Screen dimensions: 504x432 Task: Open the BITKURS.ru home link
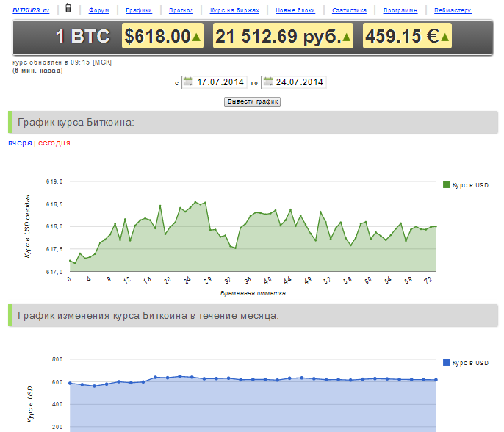point(31,10)
